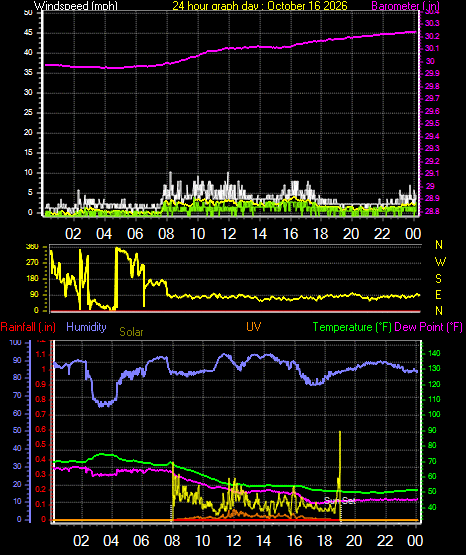
Task: Click the 'E' compass direction label
Action: tap(438, 294)
